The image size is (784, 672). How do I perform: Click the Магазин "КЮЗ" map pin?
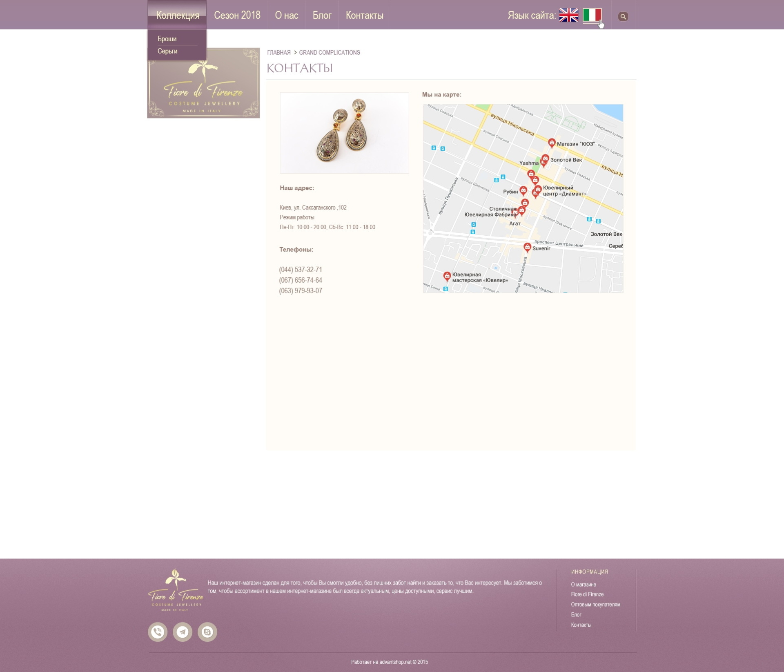click(x=552, y=143)
